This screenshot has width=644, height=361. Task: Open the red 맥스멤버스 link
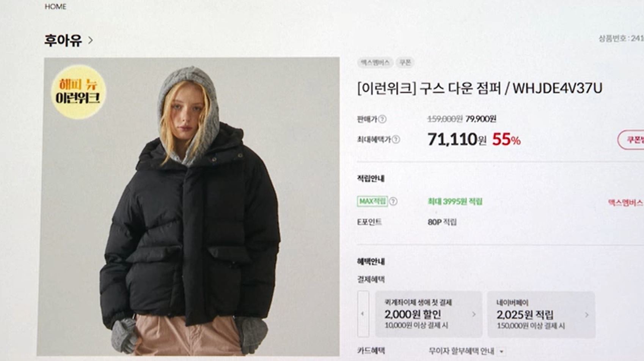[626, 203]
